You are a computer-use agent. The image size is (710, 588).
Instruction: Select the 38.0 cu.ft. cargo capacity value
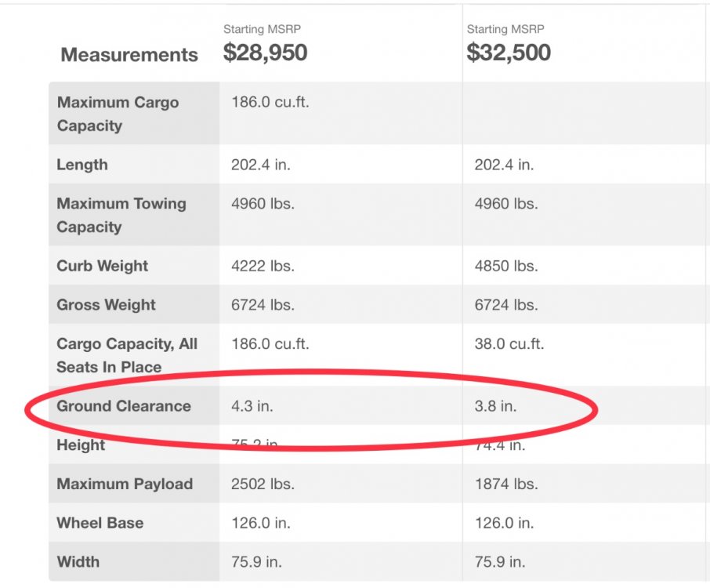click(509, 343)
